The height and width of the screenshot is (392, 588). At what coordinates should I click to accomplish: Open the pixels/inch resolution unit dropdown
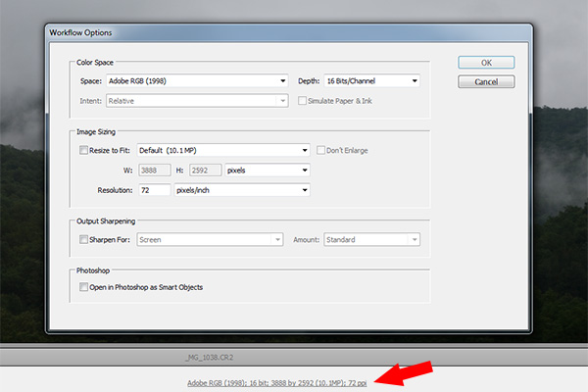pyautogui.click(x=242, y=190)
